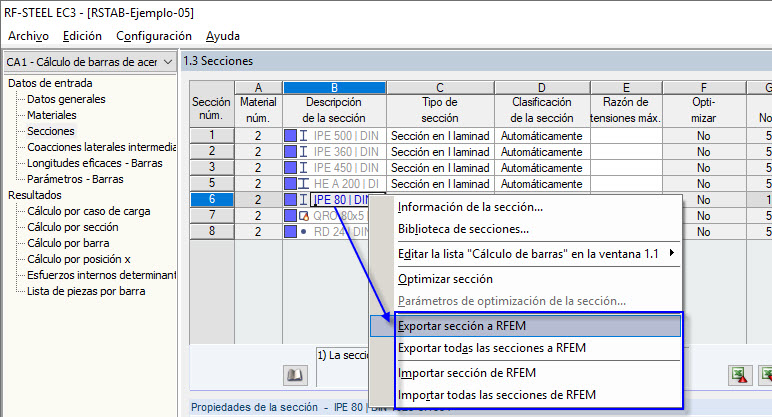The height and width of the screenshot is (417, 772).
Task: Click the IPE 450 I-section icon
Action: (x=304, y=167)
